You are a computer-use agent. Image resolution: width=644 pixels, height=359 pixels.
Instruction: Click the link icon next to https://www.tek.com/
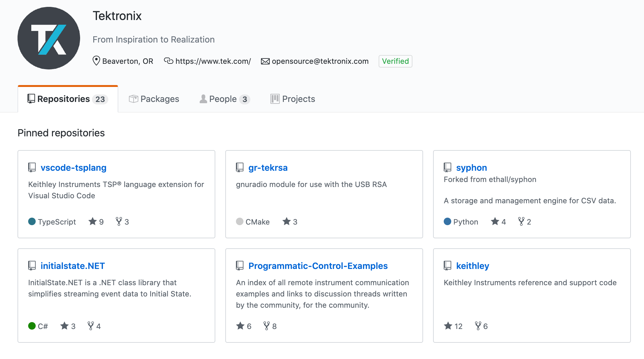168,61
